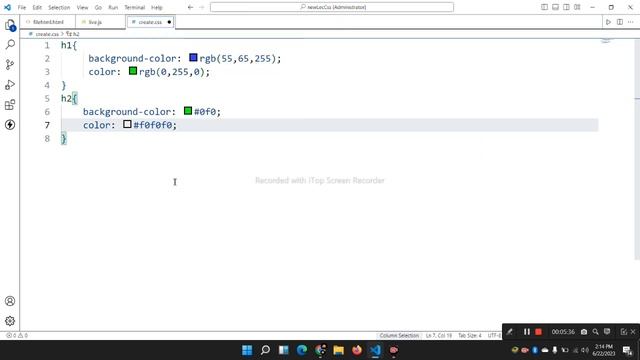This screenshot has height=360, width=640.
Task: Open the File menu
Action: [x=22, y=7]
